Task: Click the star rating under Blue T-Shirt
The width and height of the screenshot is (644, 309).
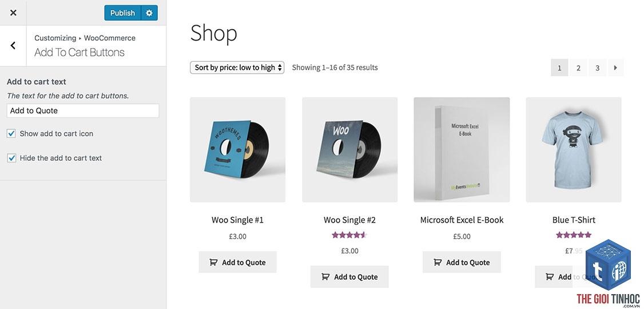Action: tap(574, 235)
